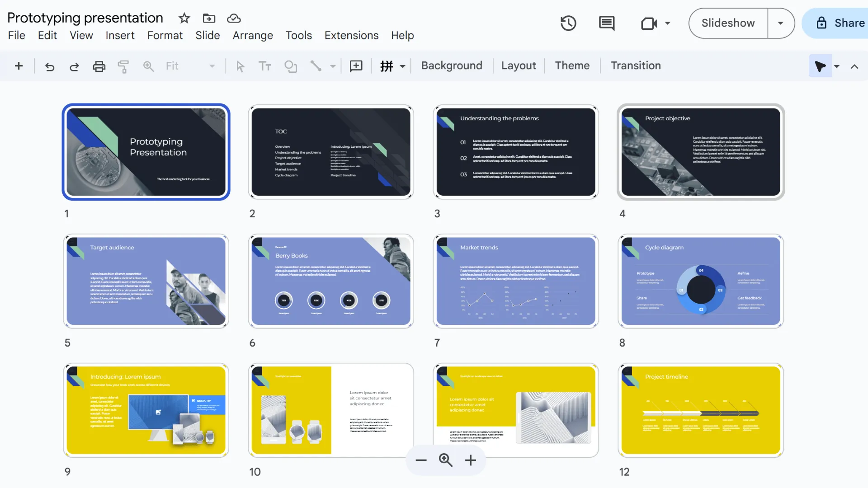Open version history clock icon
The image size is (868, 488).
(568, 23)
